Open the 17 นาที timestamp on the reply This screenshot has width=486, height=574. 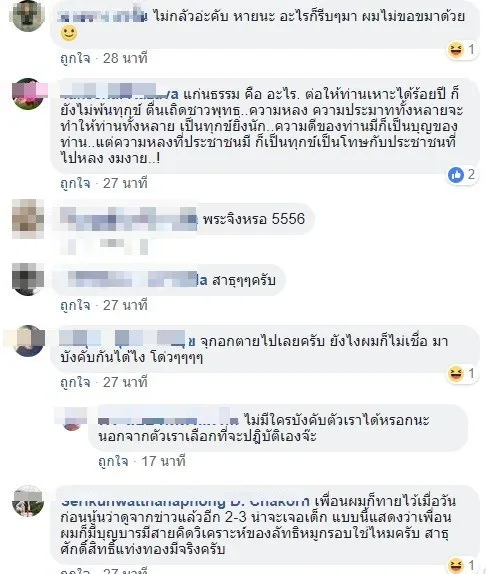[163, 461]
